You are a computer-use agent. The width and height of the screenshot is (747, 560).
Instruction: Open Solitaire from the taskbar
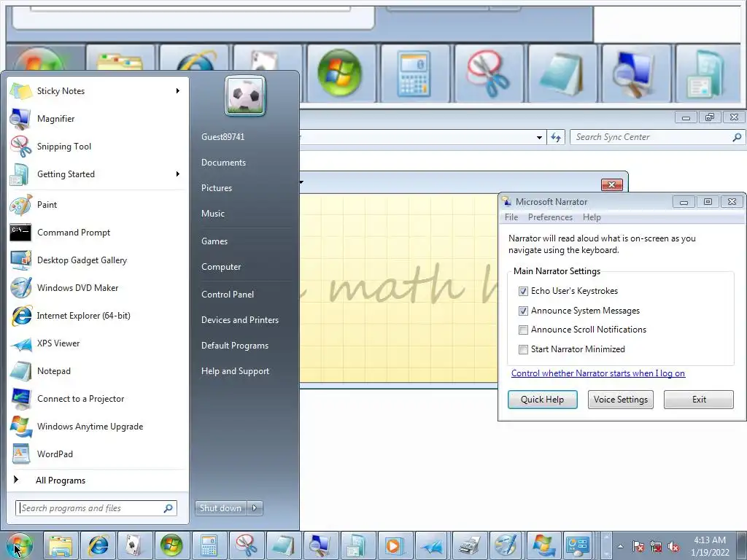pos(135,545)
